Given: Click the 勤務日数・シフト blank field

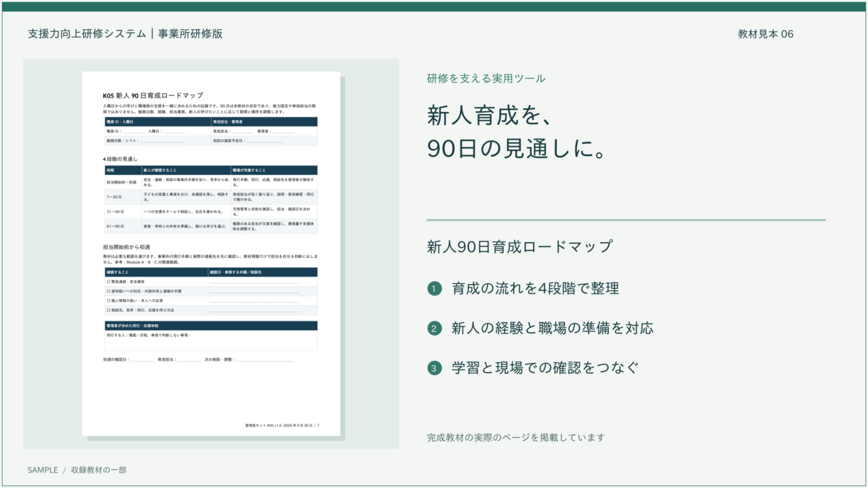Looking at the screenshot, I should pyautogui.click(x=162, y=141).
